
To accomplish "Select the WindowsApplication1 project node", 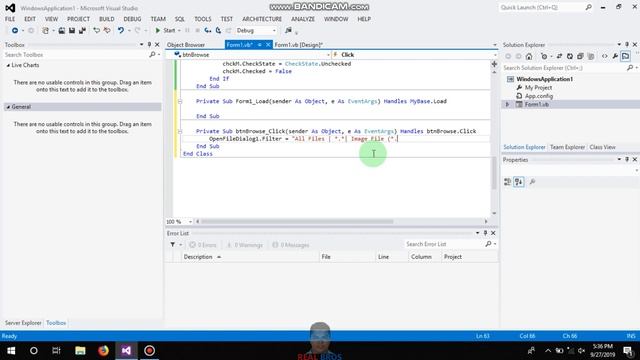I will (544, 79).
